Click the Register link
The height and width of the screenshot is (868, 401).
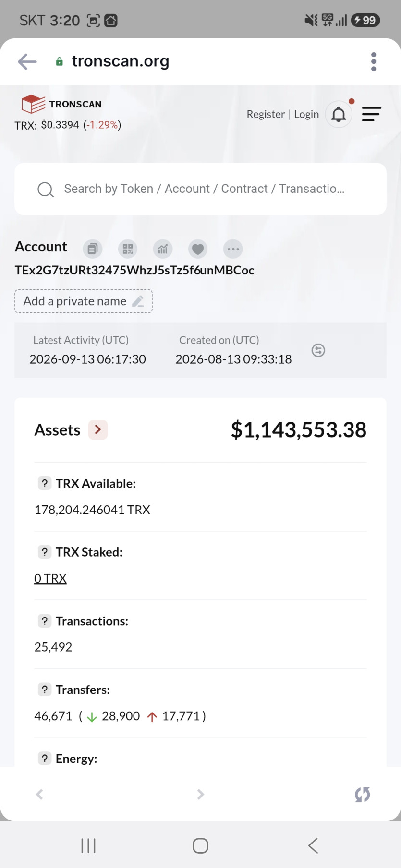[266, 114]
